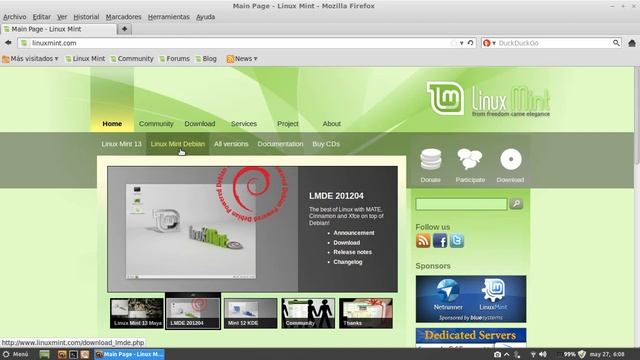
Task: Go back with the browser back arrow
Action: 8,42
